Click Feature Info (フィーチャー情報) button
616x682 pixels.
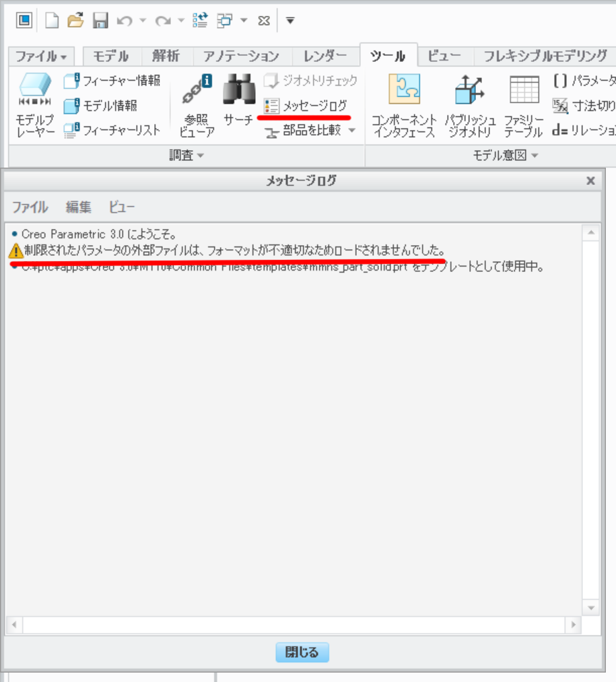112,81
